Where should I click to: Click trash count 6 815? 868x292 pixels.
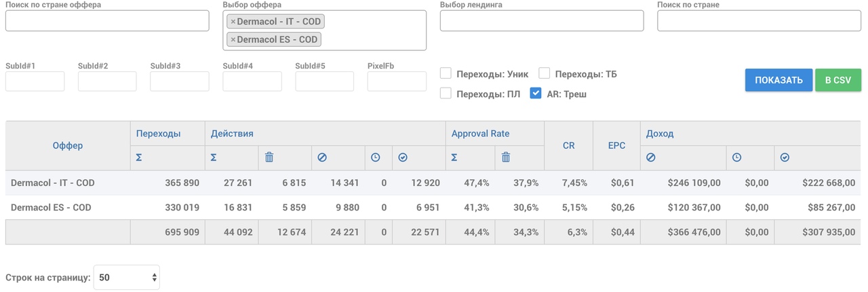pos(294,183)
